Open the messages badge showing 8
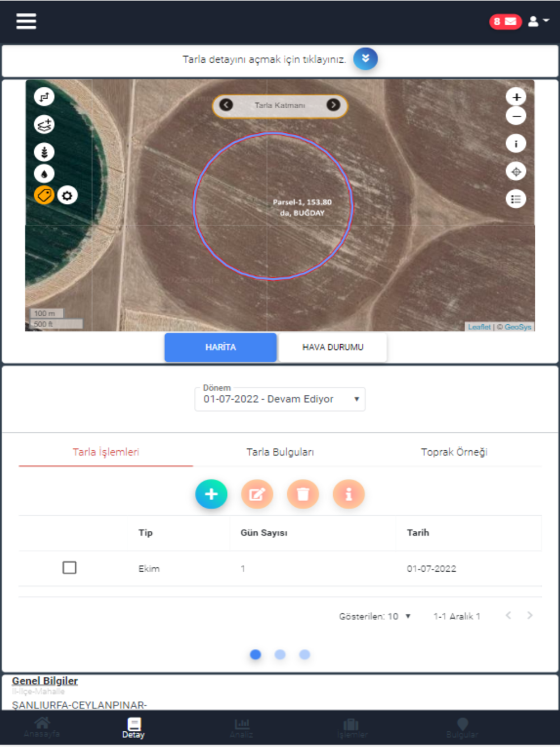The width and height of the screenshot is (560, 747). pyautogui.click(x=505, y=21)
